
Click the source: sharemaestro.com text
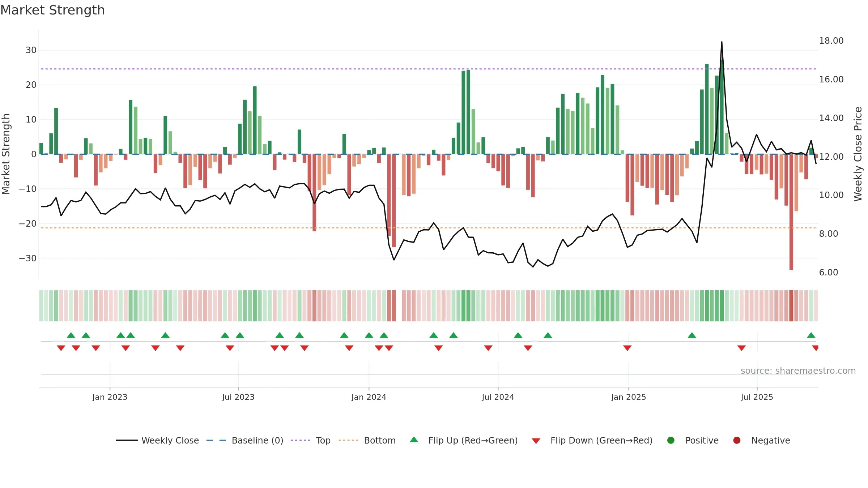[x=798, y=371]
